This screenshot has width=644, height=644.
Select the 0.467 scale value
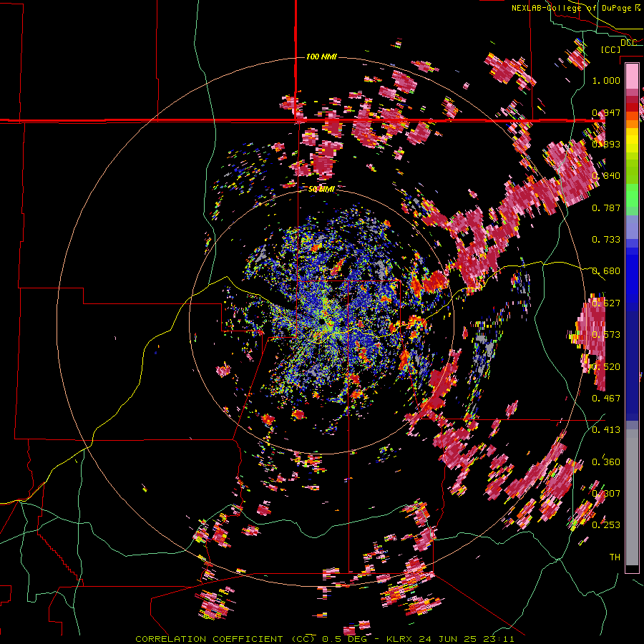[606, 399]
